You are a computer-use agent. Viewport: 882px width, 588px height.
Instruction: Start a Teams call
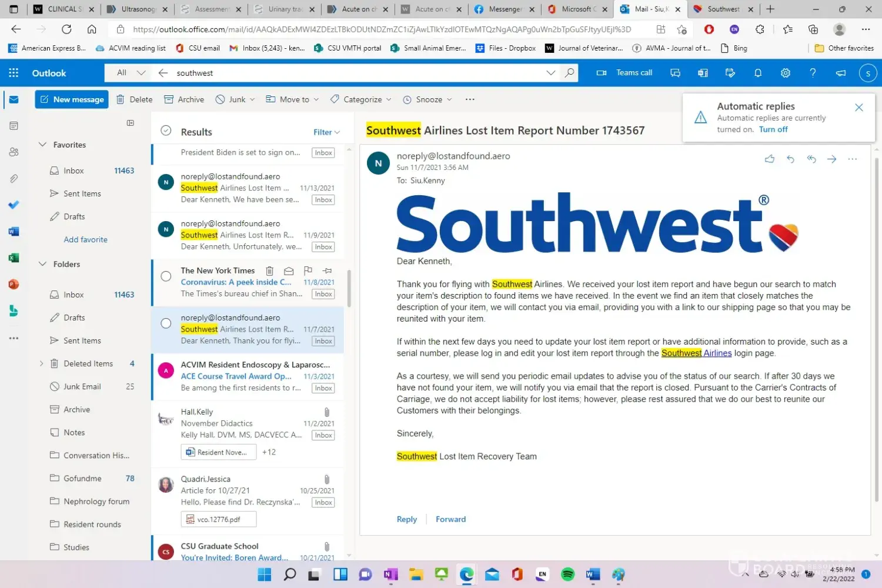[x=624, y=73]
